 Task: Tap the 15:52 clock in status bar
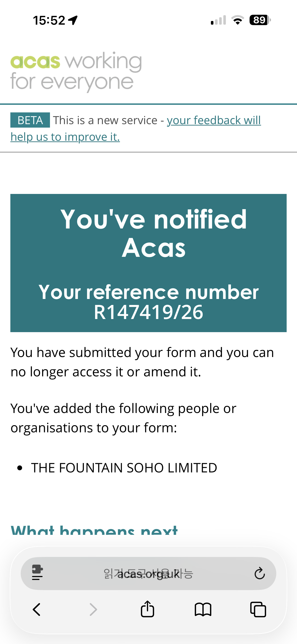(49, 20)
